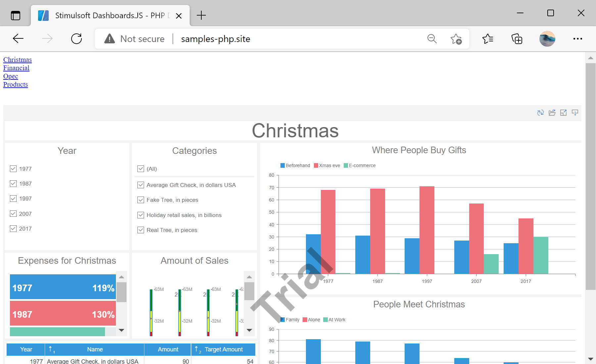This screenshot has height=364, width=596.
Task: Refresh the dashboard with the toolbar icon
Action: (x=540, y=113)
